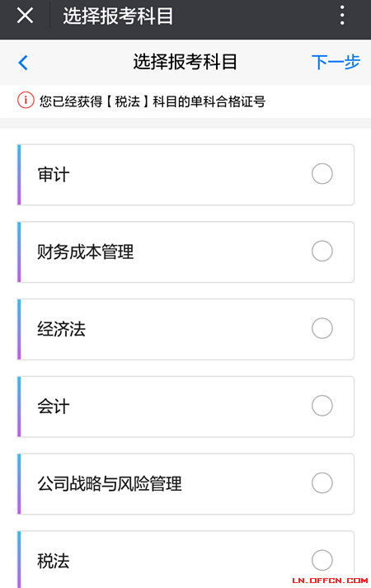Click the LN.OFFCN.COM watermark link
This screenshot has height=588, width=371.
pos(330,581)
